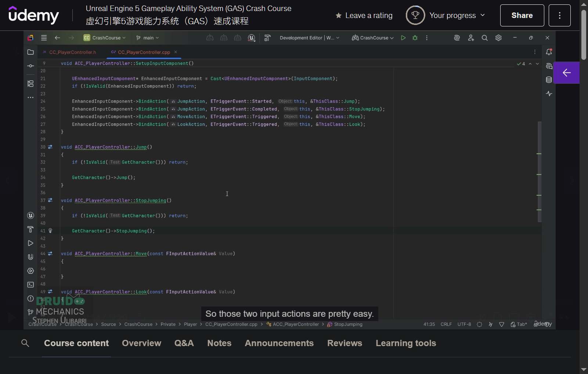Open the Problems tool window icon

30,298
